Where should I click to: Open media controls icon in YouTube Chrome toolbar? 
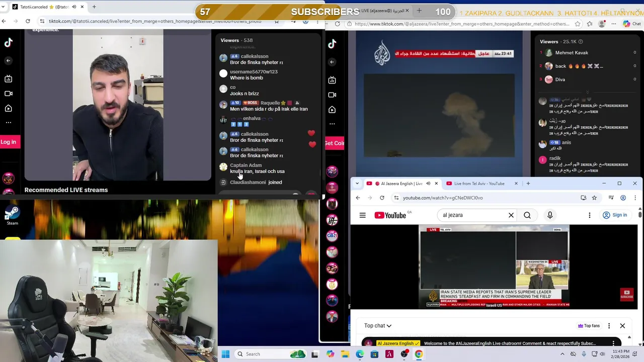click(x=611, y=198)
